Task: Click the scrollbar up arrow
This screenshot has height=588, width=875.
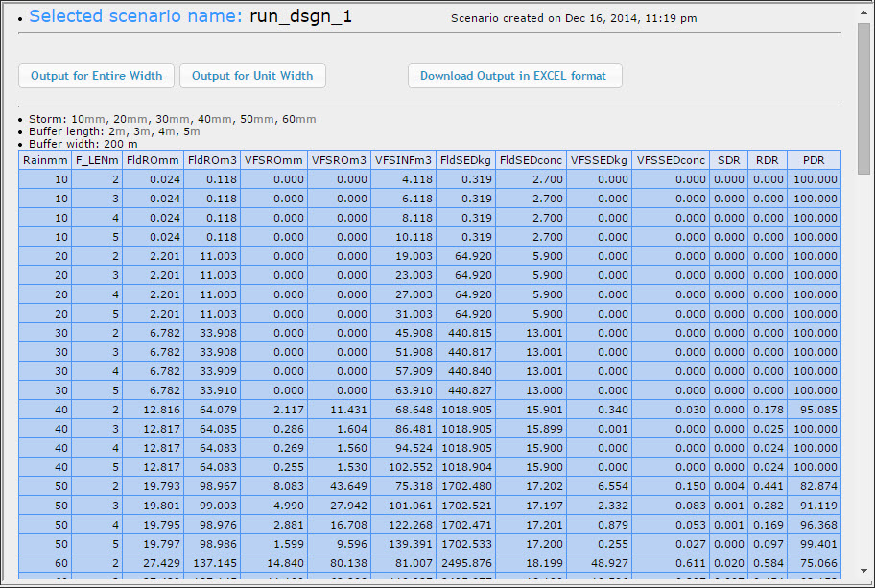Action: click(x=864, y=12)
